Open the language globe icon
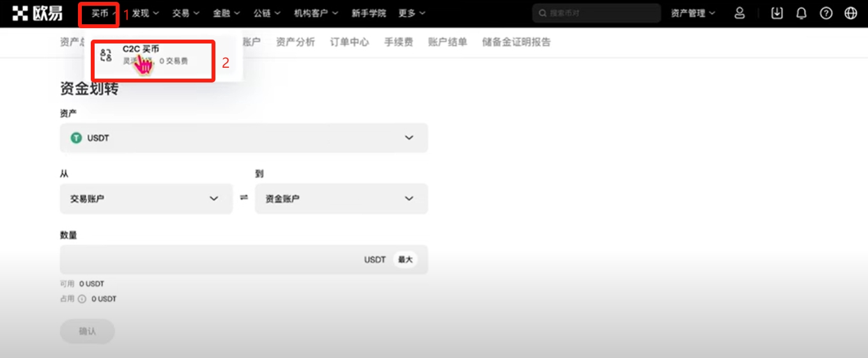The image size is (868, 358). pos(851,13)
